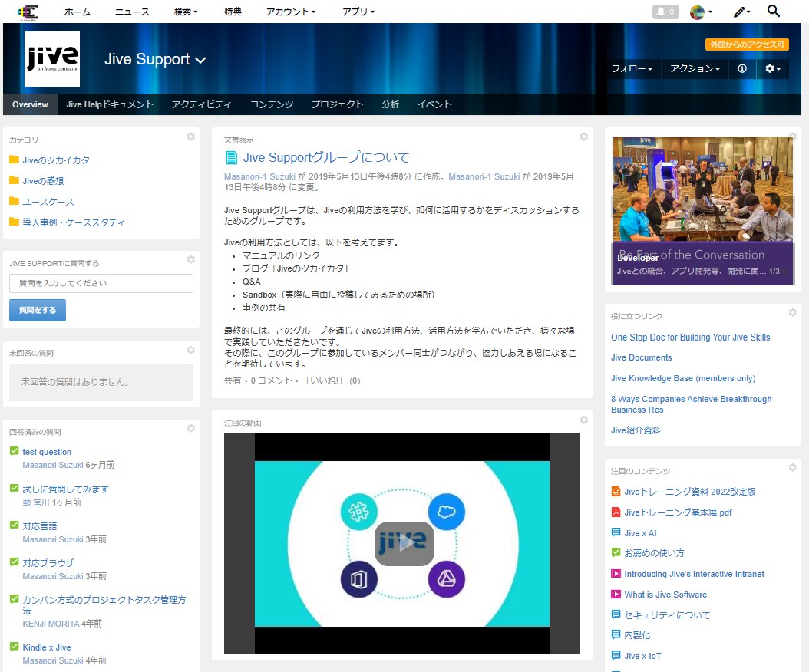The width and height of the screenshot is (809, 672).
Task: Click the folder icon for Jiveのツカイカタ
Action: 14,160
